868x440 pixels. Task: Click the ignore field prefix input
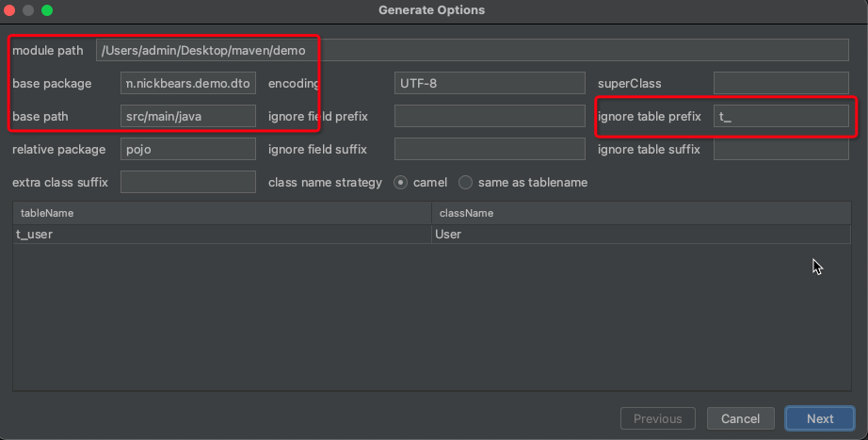tap(490, 117)
